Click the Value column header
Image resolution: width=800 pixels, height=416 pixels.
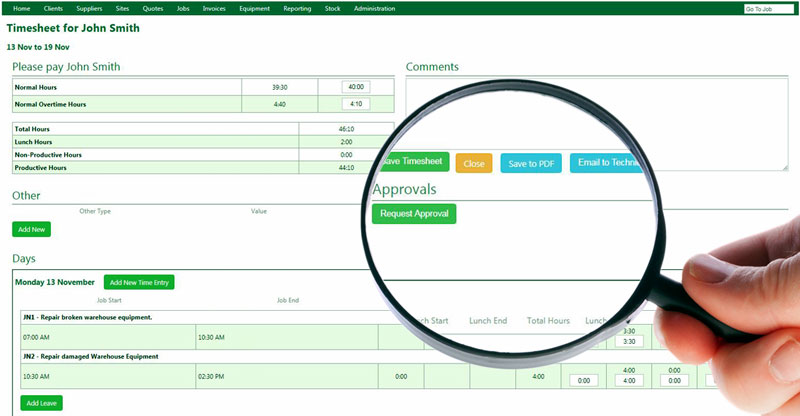(x=259, y=211)
